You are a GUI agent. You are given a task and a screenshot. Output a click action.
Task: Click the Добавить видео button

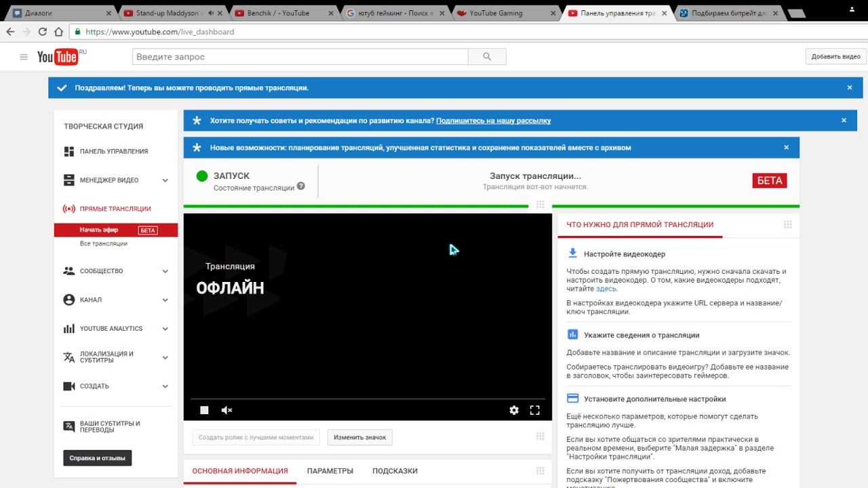point(836,57)
